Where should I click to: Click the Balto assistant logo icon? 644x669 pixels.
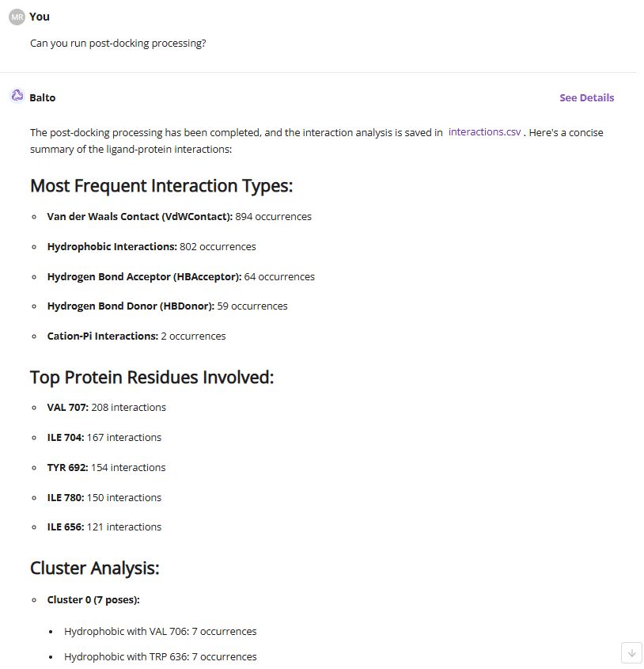(x=17, y=96)
